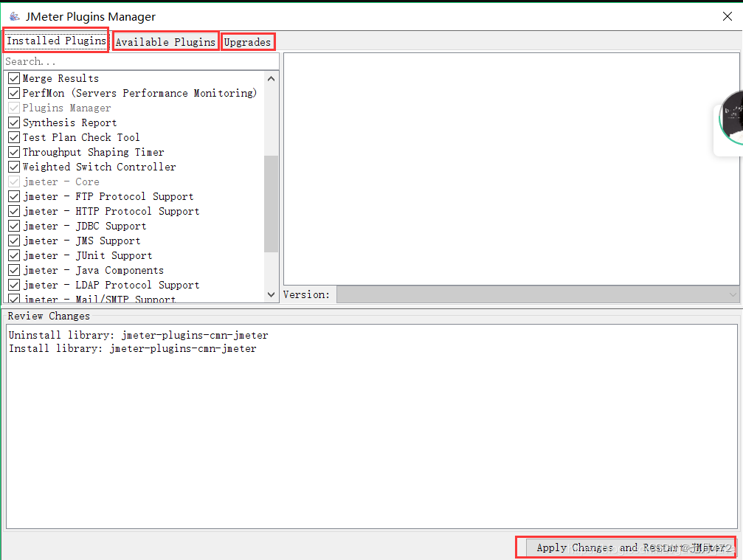Select the greyed Plugins Manager entry
The height and width of the screenshot is (560, 743).
[67, 108]
